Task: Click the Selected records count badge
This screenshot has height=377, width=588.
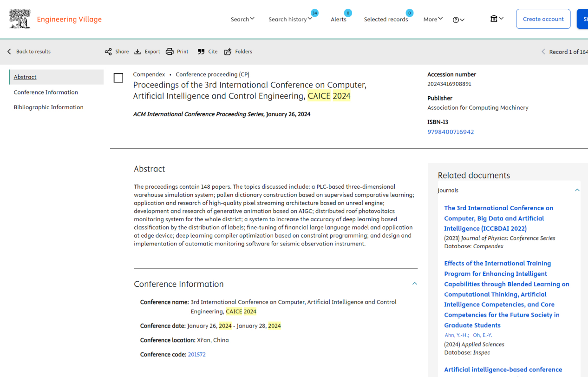Action: coord(409,13)
